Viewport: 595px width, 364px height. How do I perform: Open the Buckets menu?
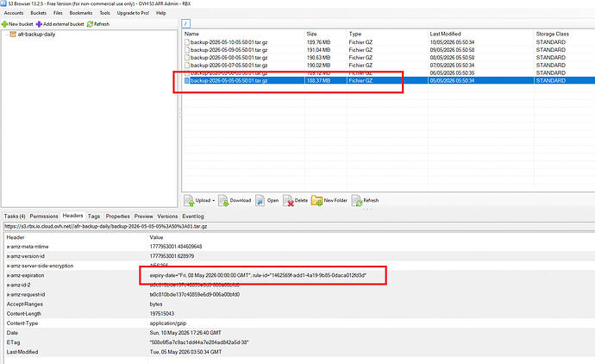[38, 13]
